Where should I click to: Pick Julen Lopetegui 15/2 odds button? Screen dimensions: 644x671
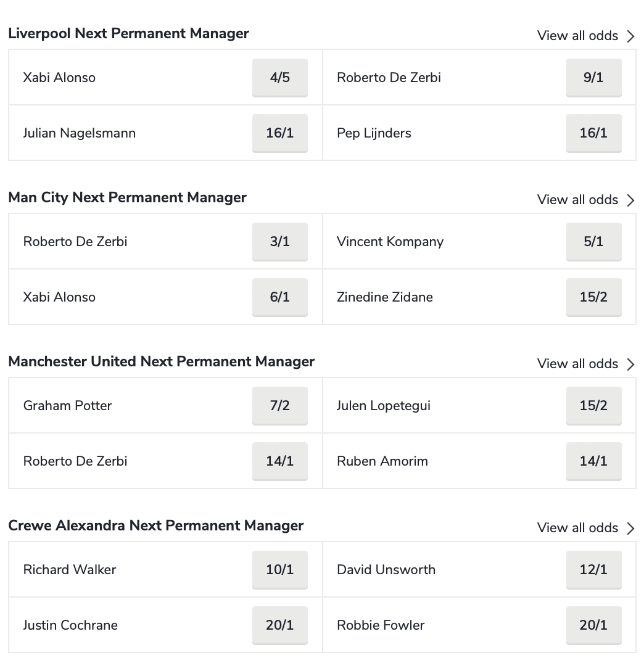click(x=593, y=406)
